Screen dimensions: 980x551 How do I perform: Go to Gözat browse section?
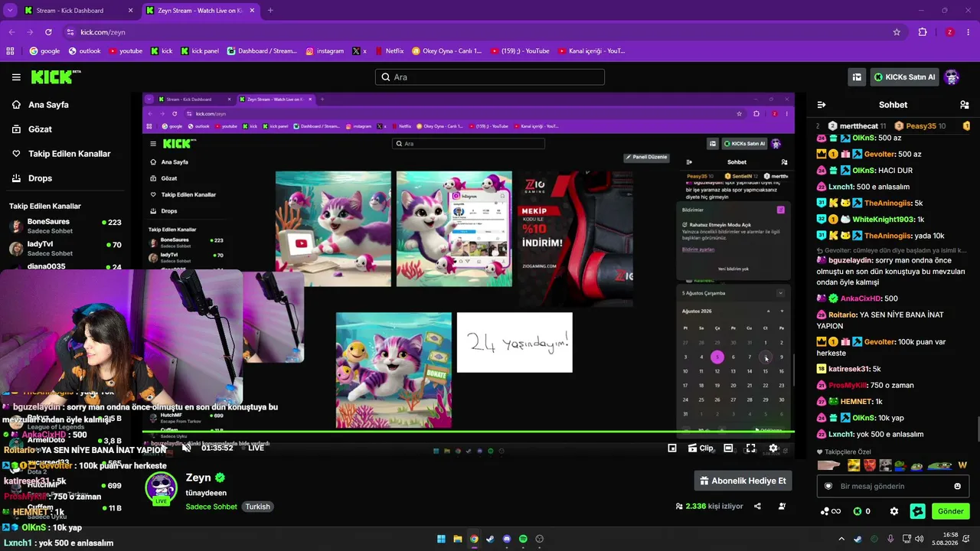click(40, 129)
